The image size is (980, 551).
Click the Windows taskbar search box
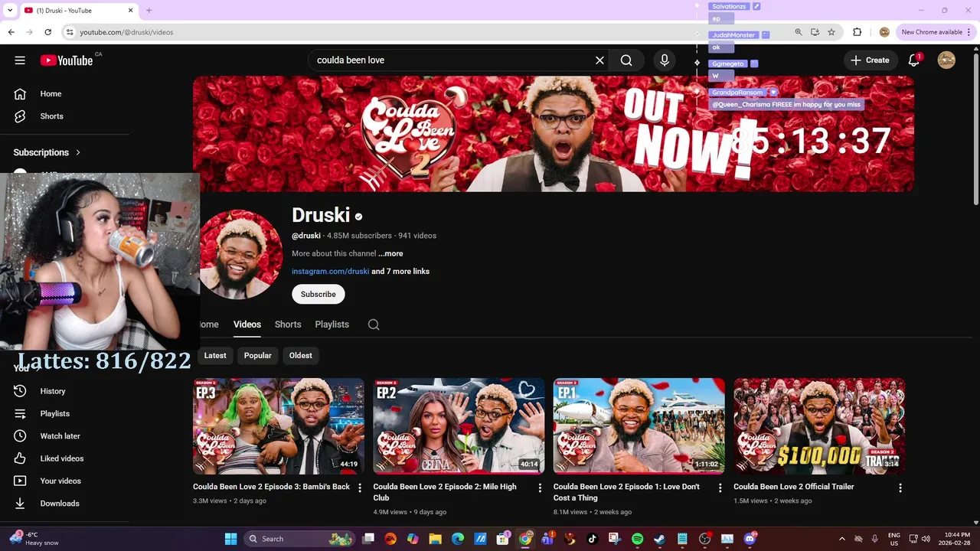(x=300, y=539)
